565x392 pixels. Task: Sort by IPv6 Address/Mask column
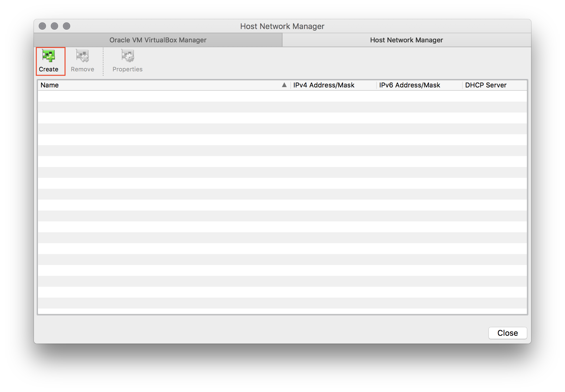[x=419, y=85]
